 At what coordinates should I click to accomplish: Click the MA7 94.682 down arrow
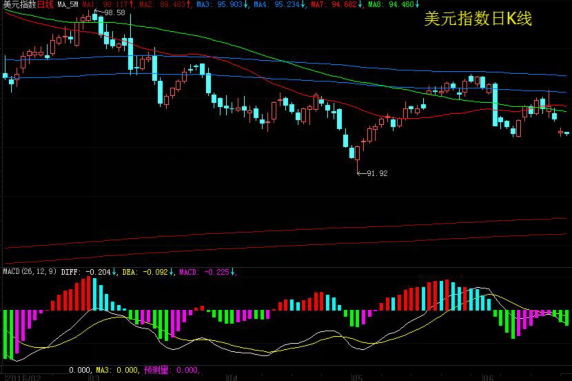pos(360,5)
